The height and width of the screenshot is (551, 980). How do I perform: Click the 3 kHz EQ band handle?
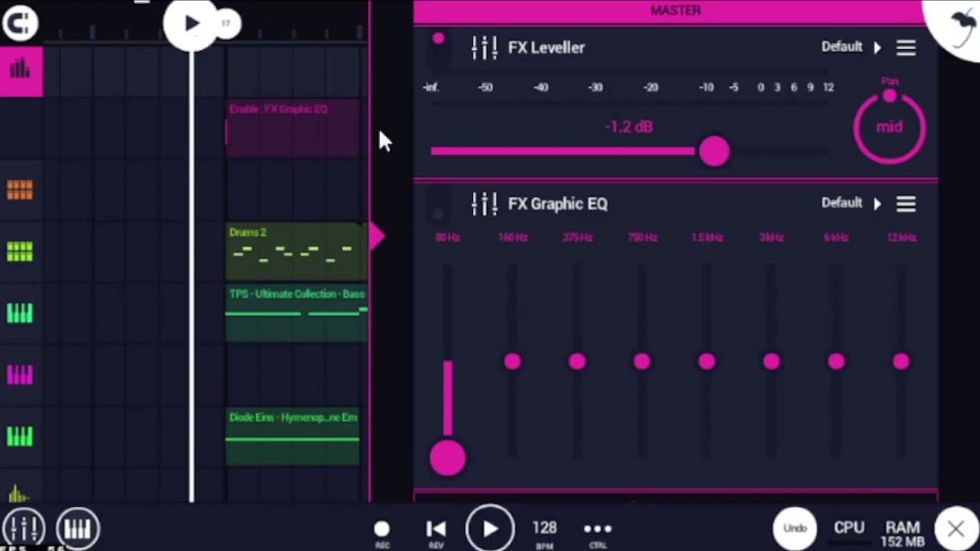[x=771, y=361]
